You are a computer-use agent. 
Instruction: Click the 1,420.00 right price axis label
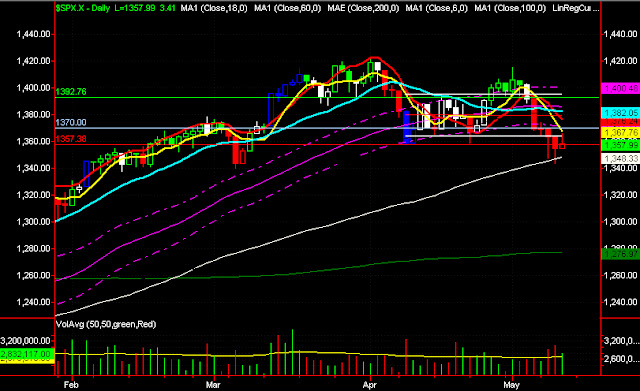[x=620, y=61]
